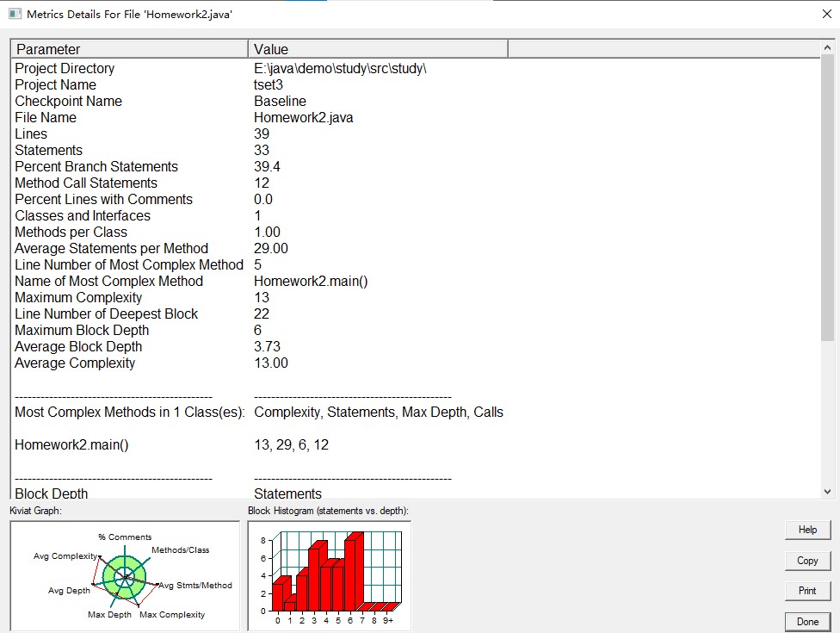
Task: Click the Kiviat Graph chart
Action: 125,575
